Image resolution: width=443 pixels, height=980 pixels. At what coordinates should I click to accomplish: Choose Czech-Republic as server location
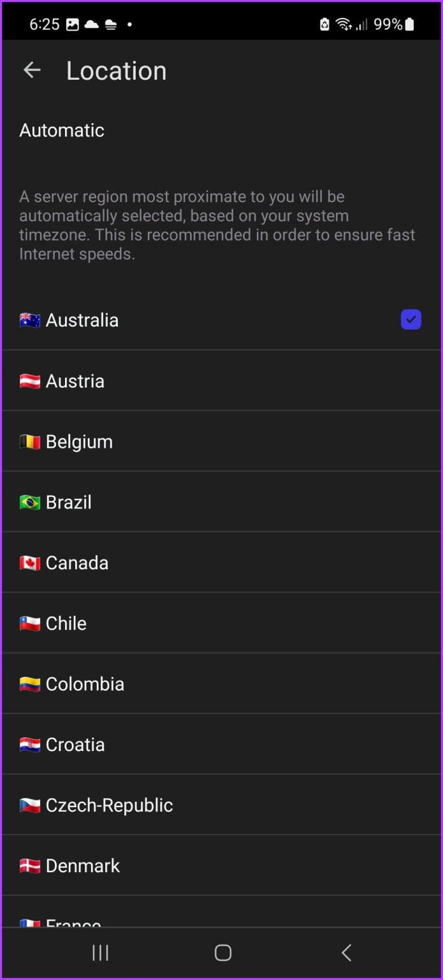(x=221, y=805)
